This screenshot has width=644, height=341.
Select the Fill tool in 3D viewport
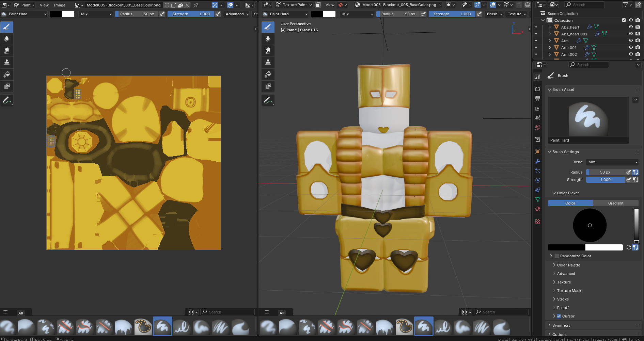268,75
